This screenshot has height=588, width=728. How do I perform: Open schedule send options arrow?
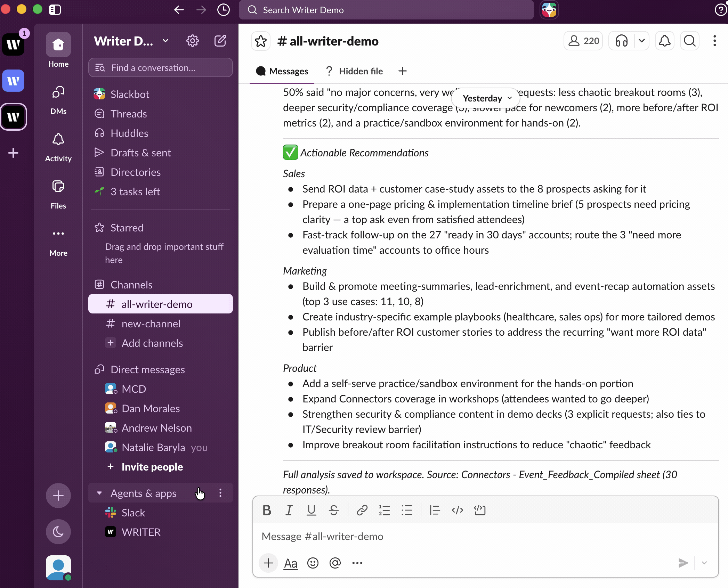click(x=704, y=563)
